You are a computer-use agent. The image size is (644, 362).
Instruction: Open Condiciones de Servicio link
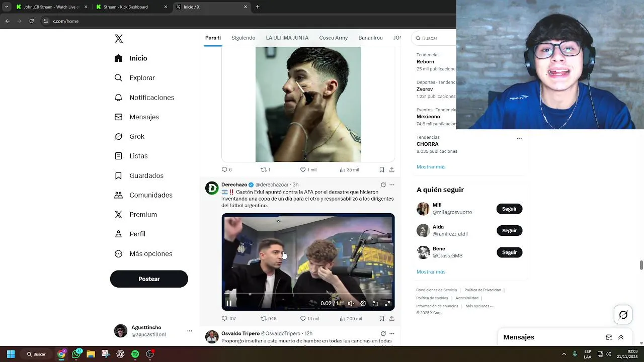click(x=436, y=290)
